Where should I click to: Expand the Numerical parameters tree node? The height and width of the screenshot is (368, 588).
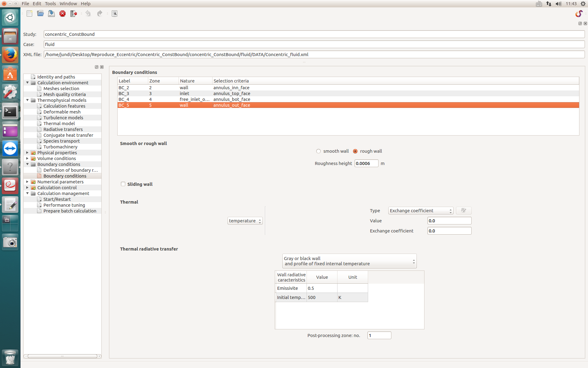click(27, 182)
